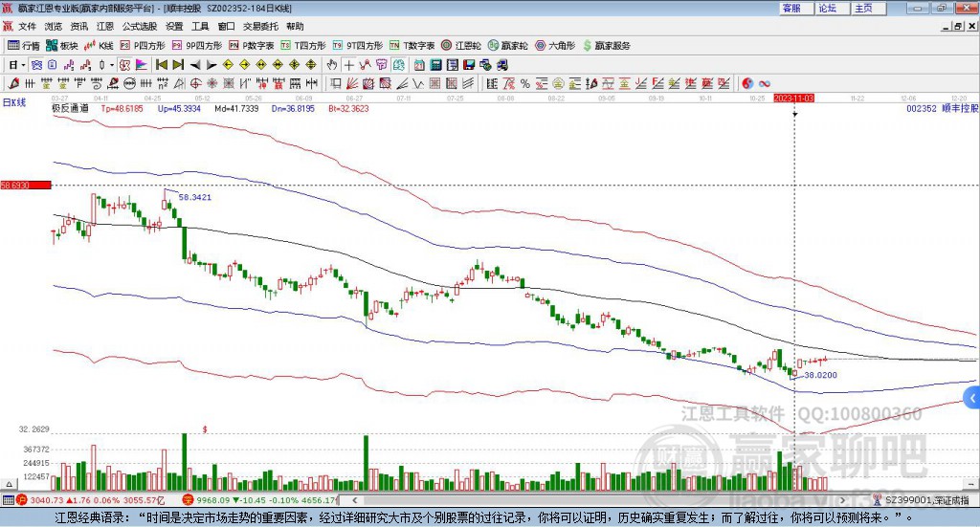This screenshot has width=980, height=527.
Task: Click the up arrow beside volume pane
Action: click(9, 484)
